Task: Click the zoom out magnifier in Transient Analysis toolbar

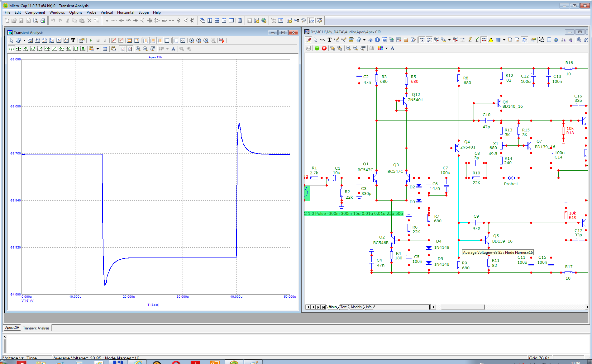Action: (145, 49)
